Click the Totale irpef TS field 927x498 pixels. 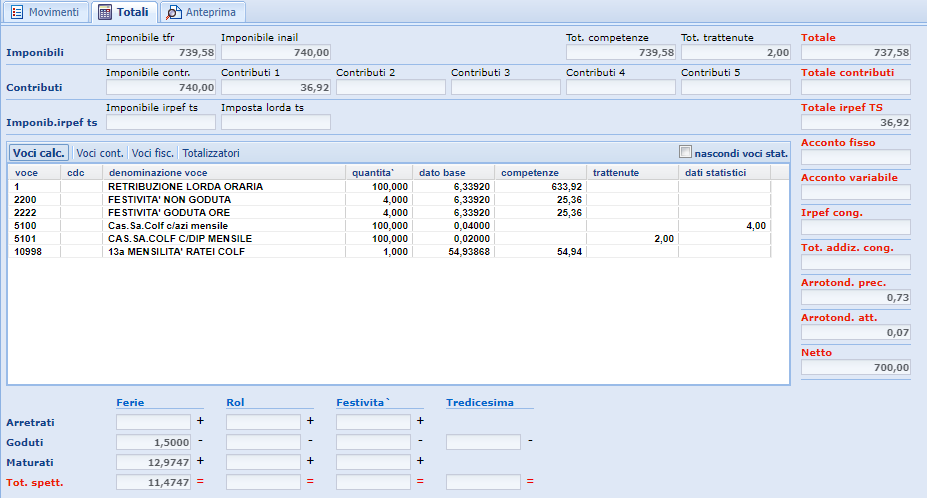tap(855, 122)
